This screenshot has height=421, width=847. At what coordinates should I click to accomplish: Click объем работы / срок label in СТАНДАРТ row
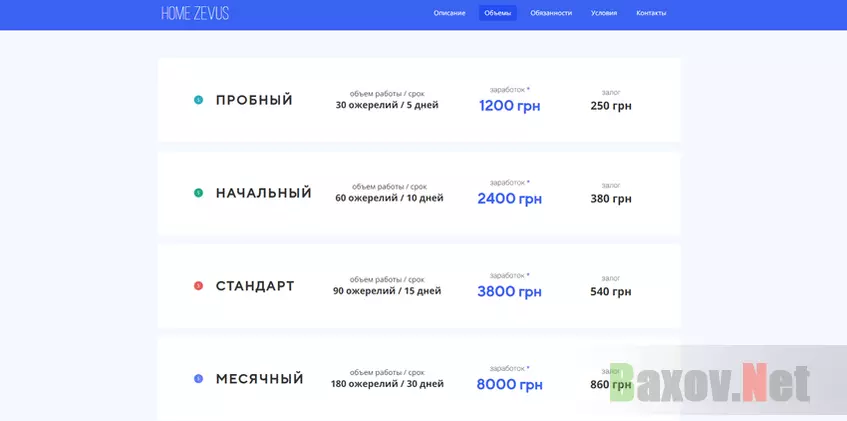tap(387, 279)
